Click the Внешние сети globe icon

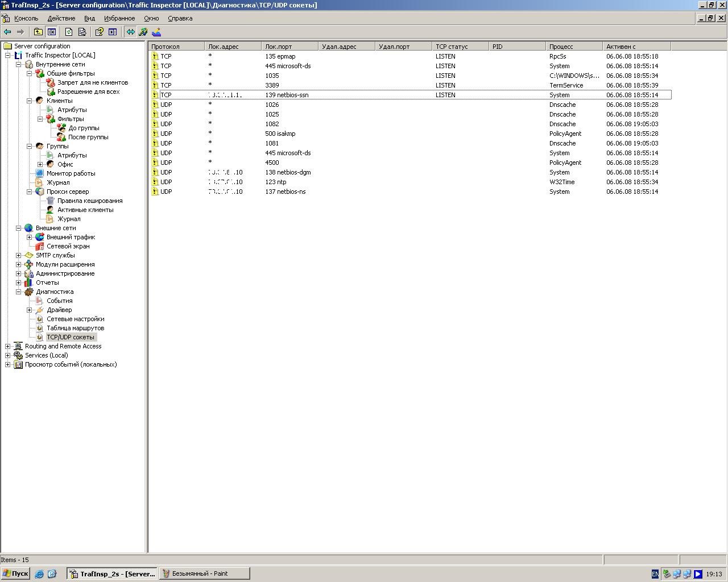click(x=29, y=228)
